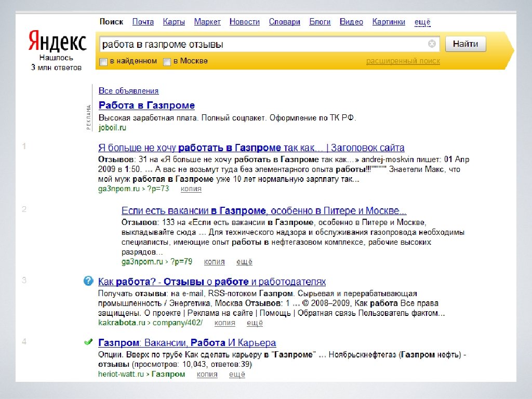The width and height of the screenshot is (532, 399).
Task: Open the "Работа в Газпроме" ad link
Action: pos(147,105)
